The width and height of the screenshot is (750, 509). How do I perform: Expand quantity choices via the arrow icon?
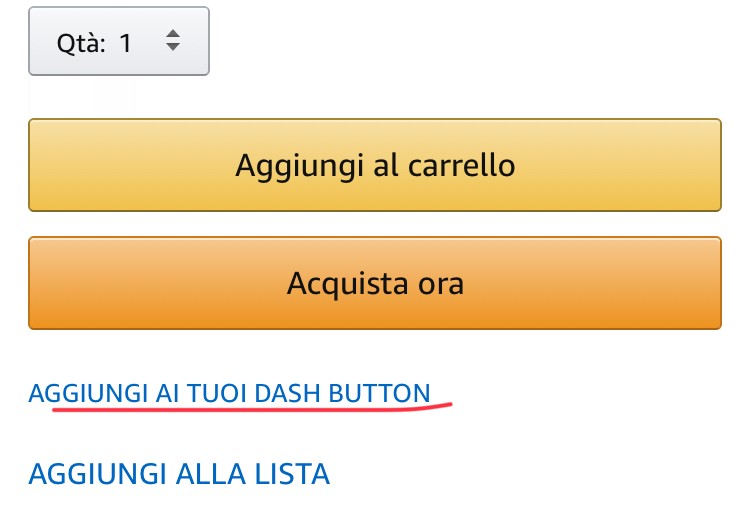173,42
